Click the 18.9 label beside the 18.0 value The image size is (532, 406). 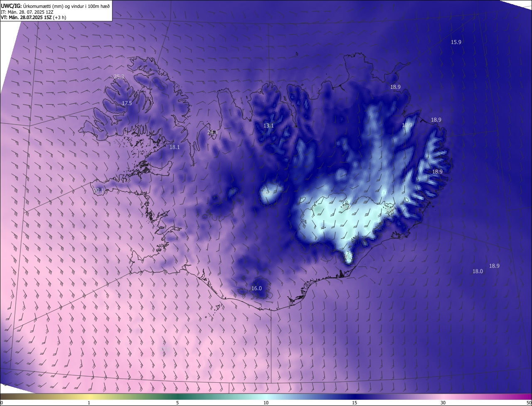click(494, 266)
